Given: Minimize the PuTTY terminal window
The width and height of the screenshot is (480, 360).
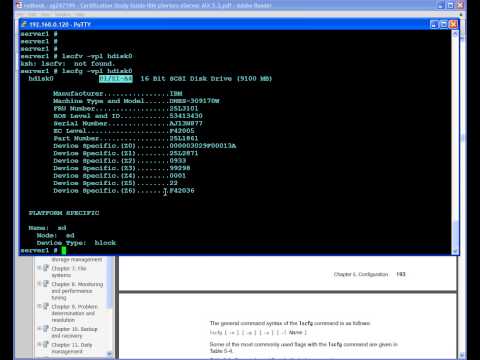Looking at the screenshot, I should (x=434, y=24).
